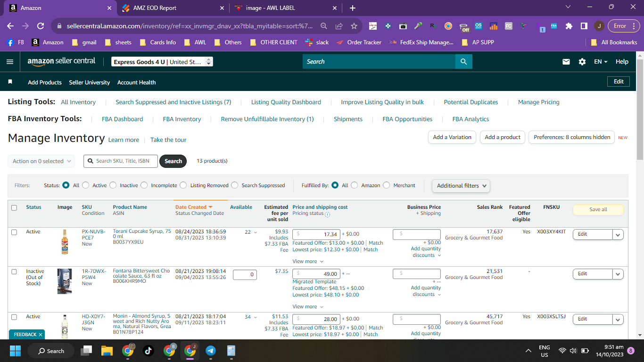
Task: Click the Facebook FB bookmark
Action: 15,42
